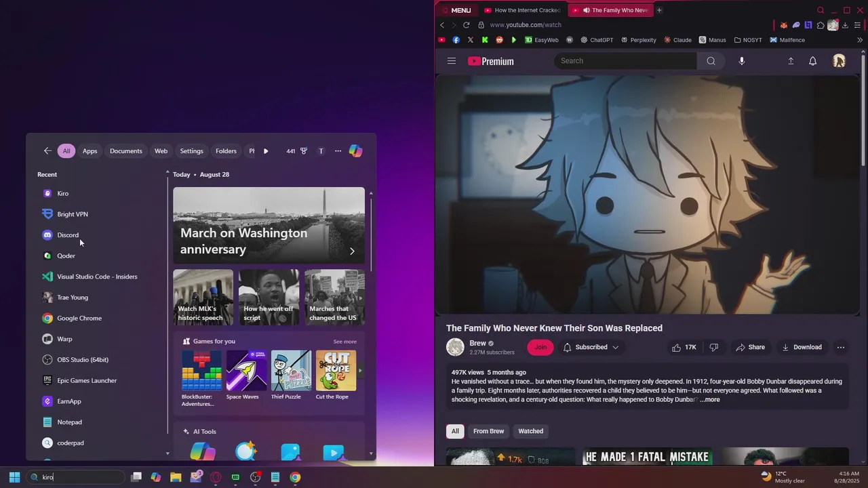Click the taskbar search box with kiro
Image resolution: width=868 pixels, height=488 pixels.
click(76, 477)
